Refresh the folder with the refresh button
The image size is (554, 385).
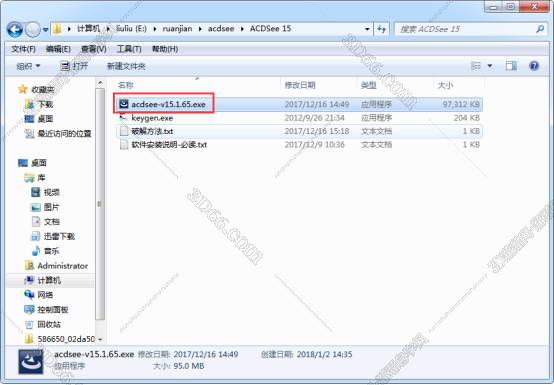point(382,29)
